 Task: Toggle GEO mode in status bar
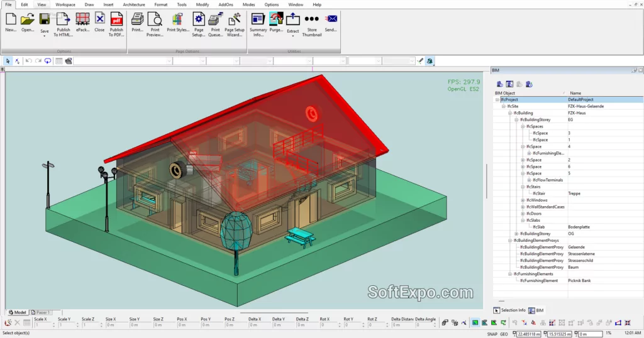pyautogui.click(x=504, y=334)
